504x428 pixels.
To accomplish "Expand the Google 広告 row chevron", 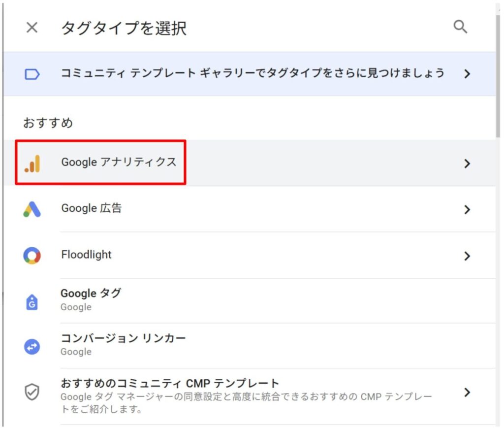I will coord(467,210).
